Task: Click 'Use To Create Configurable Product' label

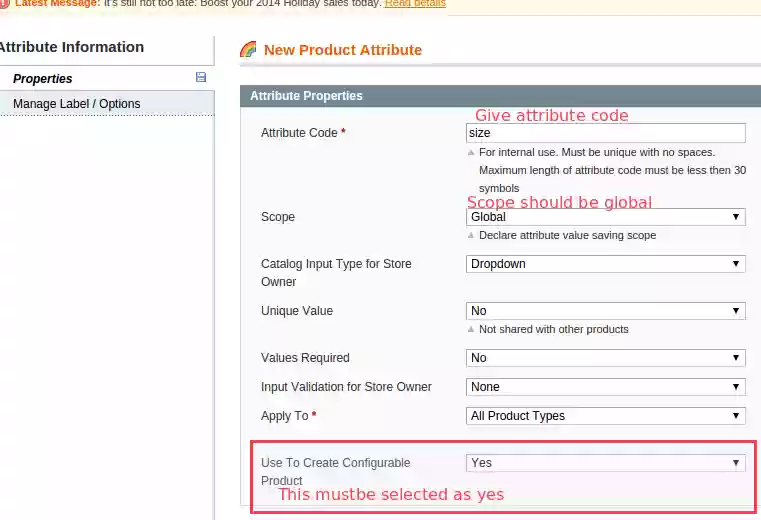Action: 335,471
